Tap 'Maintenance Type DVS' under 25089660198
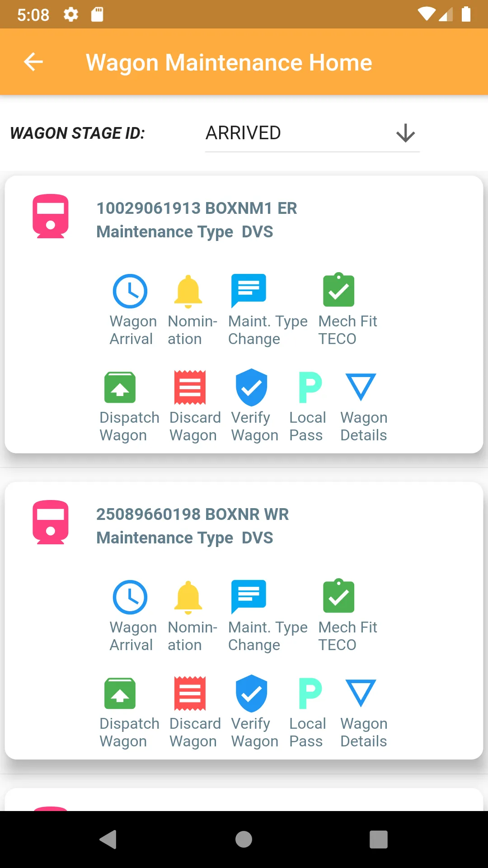Image resolution: width=488 pixels, height=868 pixels. pos(185,538)
